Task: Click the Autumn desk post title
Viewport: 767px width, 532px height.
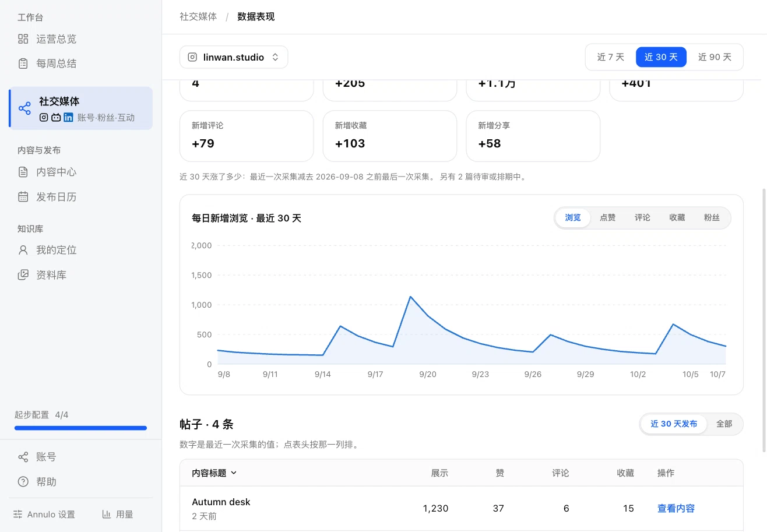Action: [221, 502]
